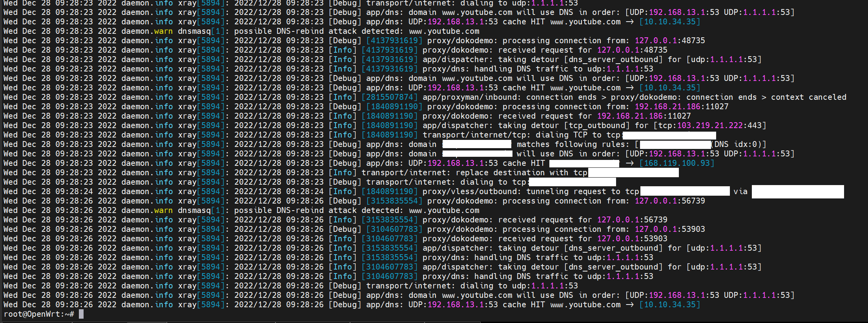
Task: Click the 09:28:26 "dialing to udp:1.1.1.1:53" line
Action: point(291,286)
